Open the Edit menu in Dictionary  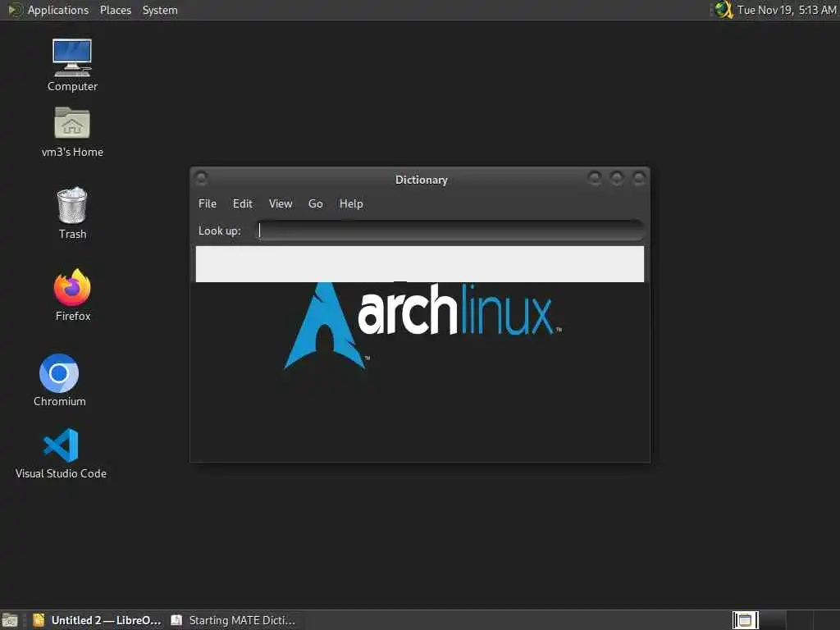pyautogui.click(x=242, y=203)
